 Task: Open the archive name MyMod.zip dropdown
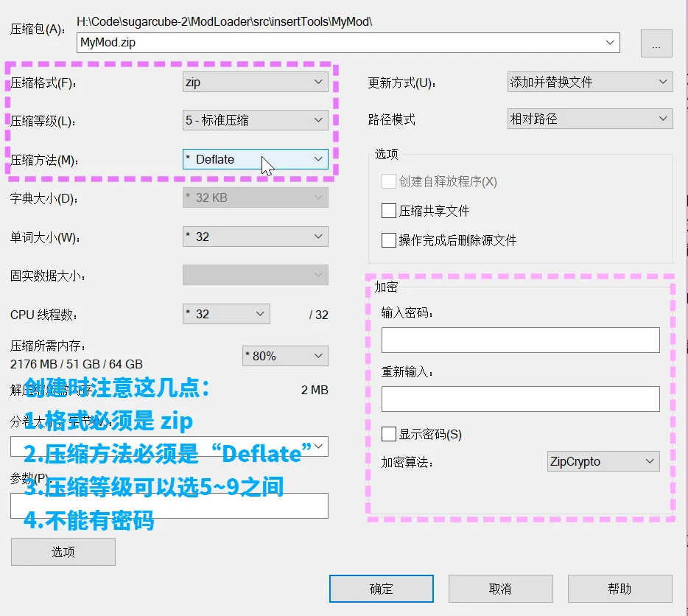(x=609, y=43)
